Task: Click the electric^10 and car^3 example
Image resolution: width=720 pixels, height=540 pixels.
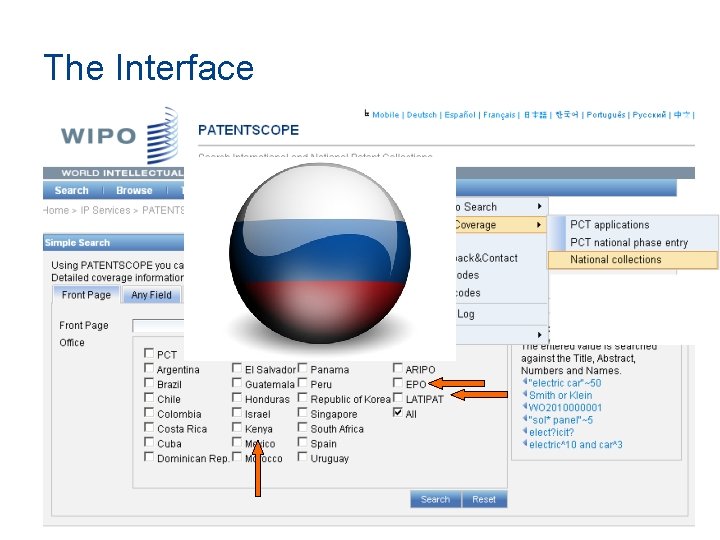Action: tap(575, 444)
